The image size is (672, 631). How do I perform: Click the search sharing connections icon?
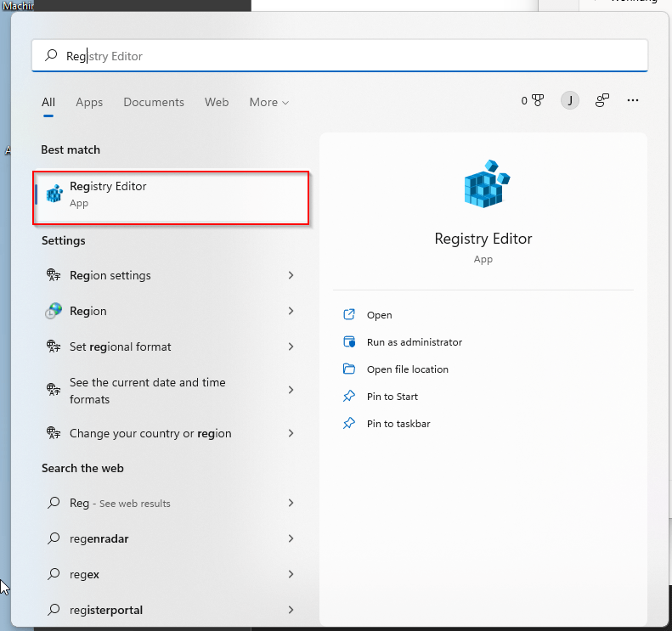pyautogui.click(x=602, y=101)
